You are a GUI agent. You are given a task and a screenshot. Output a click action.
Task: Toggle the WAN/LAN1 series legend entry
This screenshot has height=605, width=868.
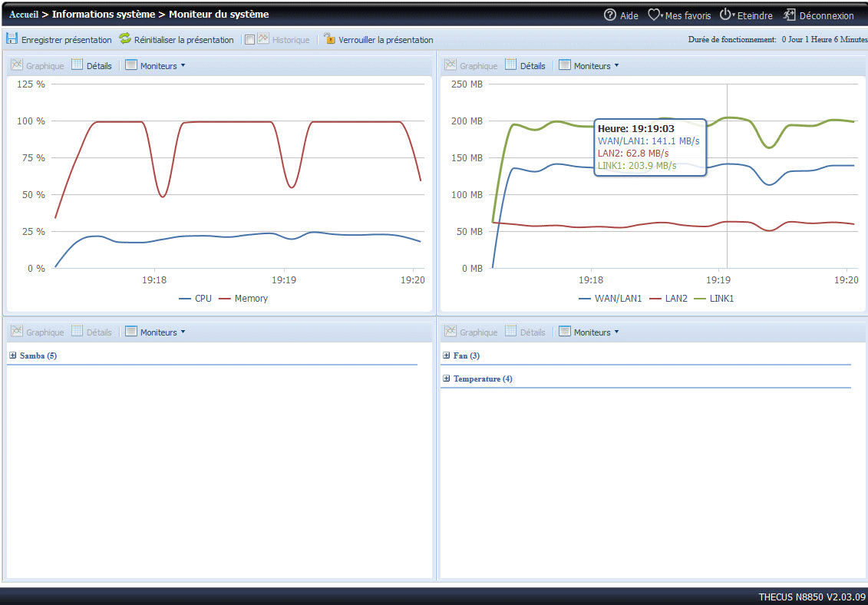610,299
